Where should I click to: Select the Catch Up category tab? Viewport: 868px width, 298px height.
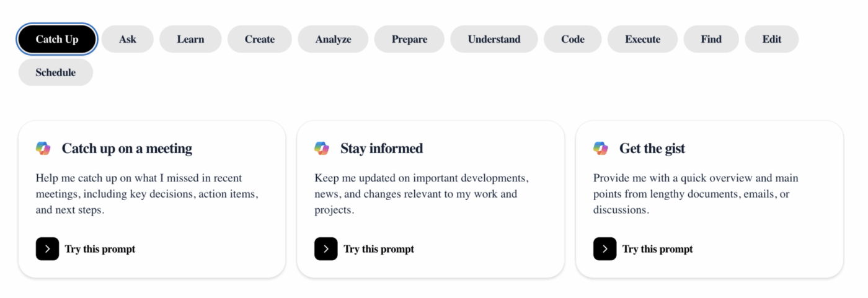click(57, 39)
